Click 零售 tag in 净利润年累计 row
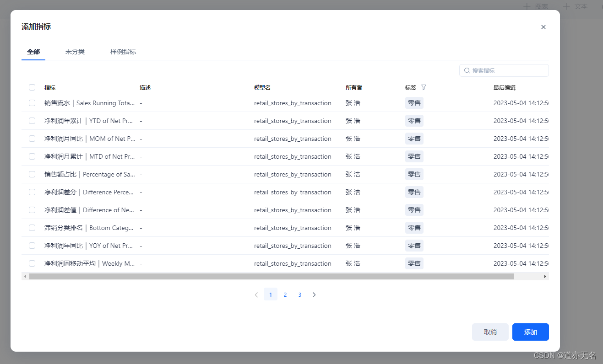 (x=414, y=121)
